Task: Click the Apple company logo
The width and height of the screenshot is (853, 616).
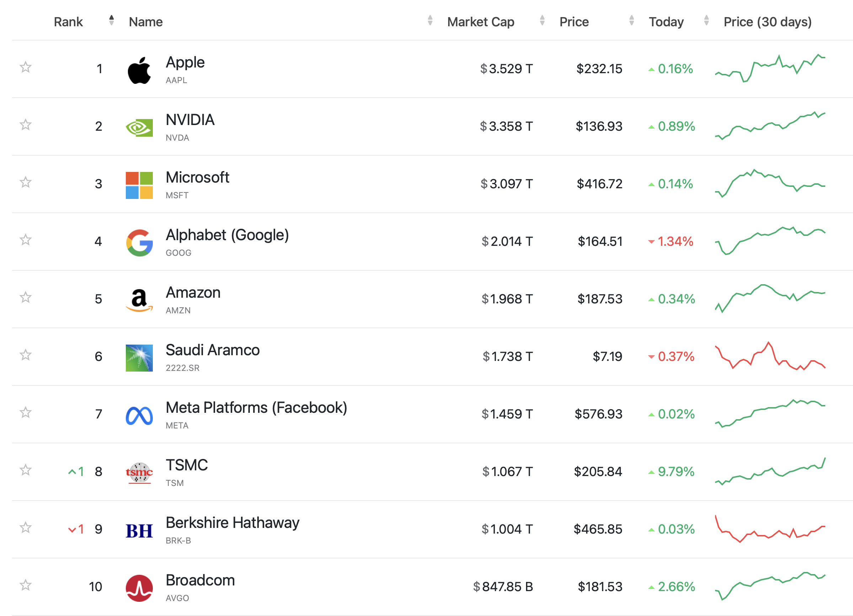Action: [x=139, y=70]
